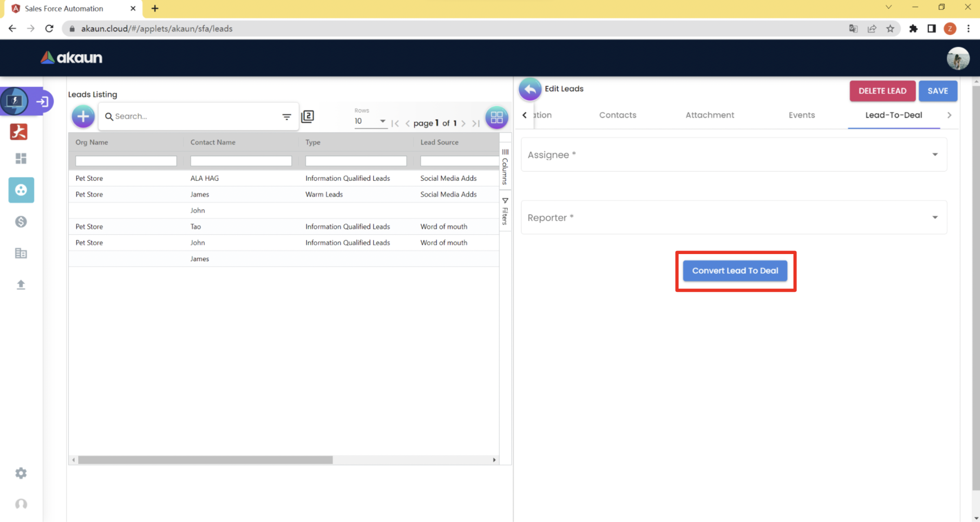Switch to grid view with purple tiles icon

(x=497, y=117)
